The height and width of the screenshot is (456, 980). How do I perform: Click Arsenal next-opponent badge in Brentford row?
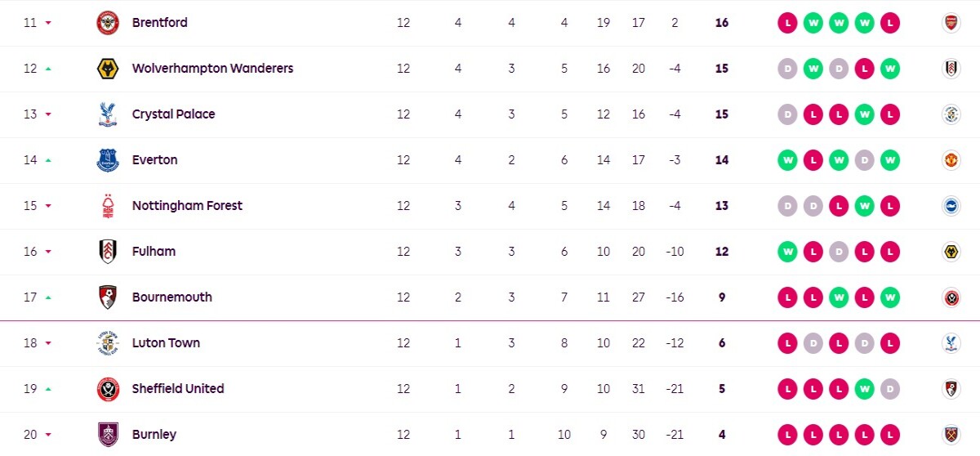951,23
